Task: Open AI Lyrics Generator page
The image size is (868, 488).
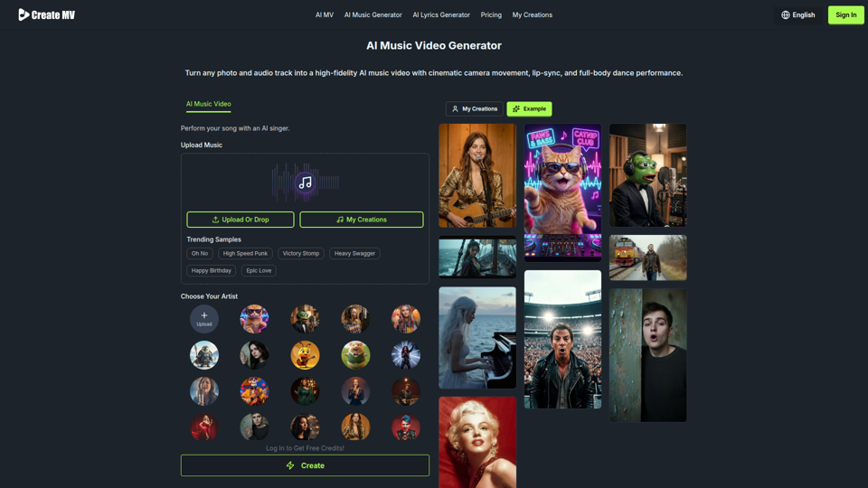Action: (441, 15)
